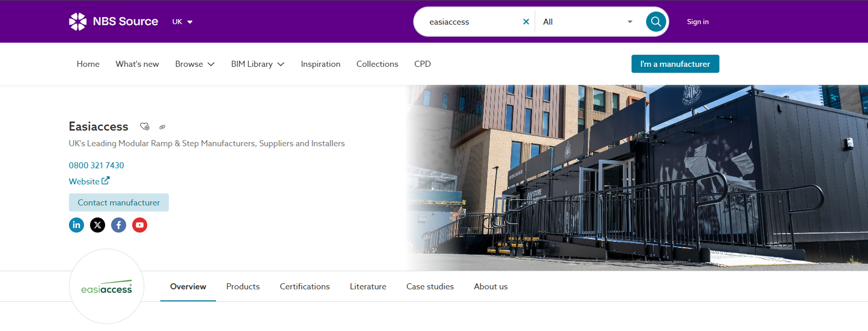Click the Easiaccess company heading
Image resolution: width=868 pixels, height=331 pixels.
(x=98, y=126)
